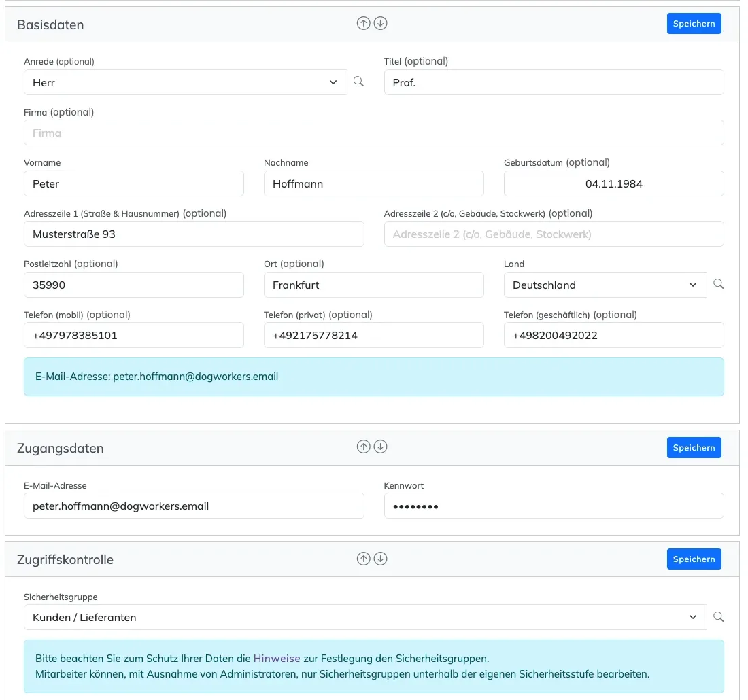Click the down arrow in Zugangsdaten header
The height and width of the screenshot is (700, 748).
(x=380, y=447)
